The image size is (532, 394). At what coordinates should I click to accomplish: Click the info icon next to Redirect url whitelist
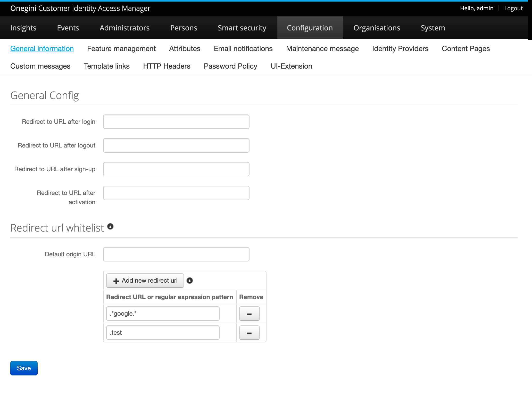point(110,227)
